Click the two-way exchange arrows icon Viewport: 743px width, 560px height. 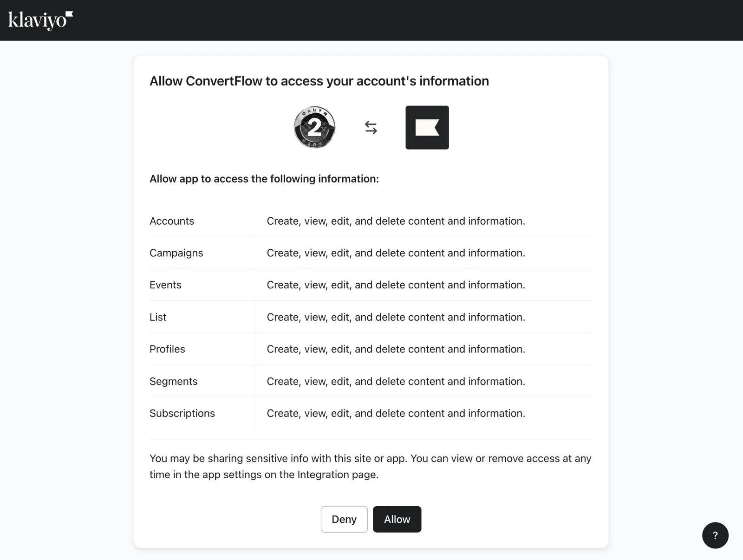coord(371,127)
